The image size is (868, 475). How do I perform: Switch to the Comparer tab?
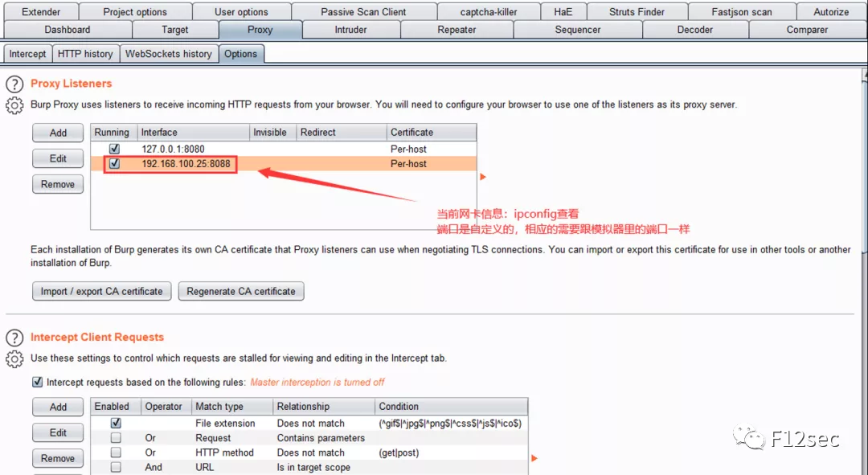click(x=807, y=30)
